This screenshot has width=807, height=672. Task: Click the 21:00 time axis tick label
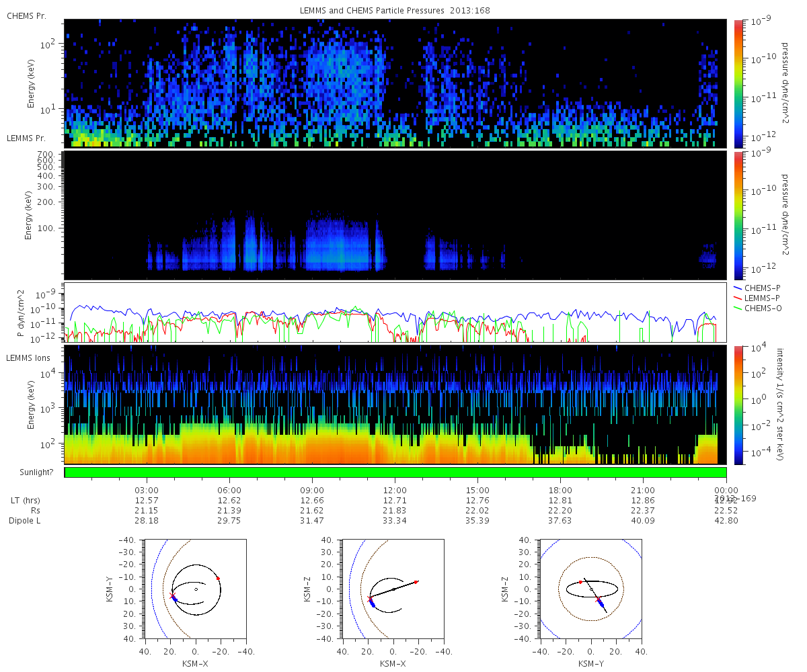click(644, 490)
